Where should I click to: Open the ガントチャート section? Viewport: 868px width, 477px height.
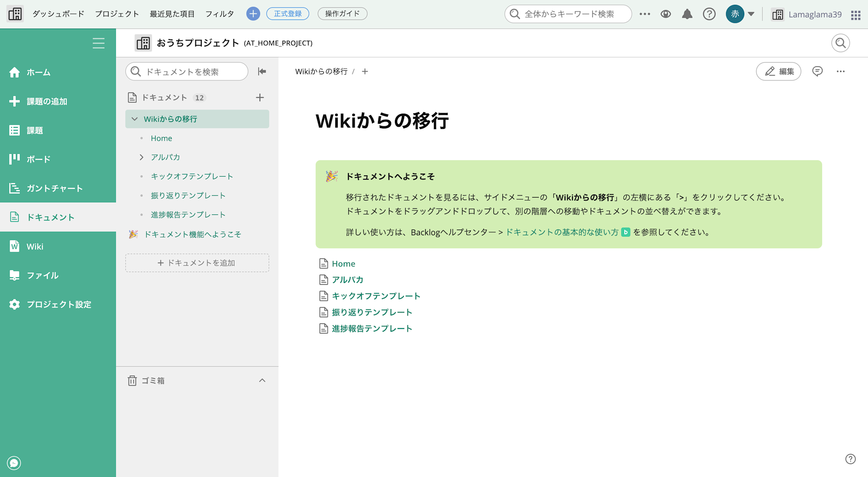click(55, 188)
